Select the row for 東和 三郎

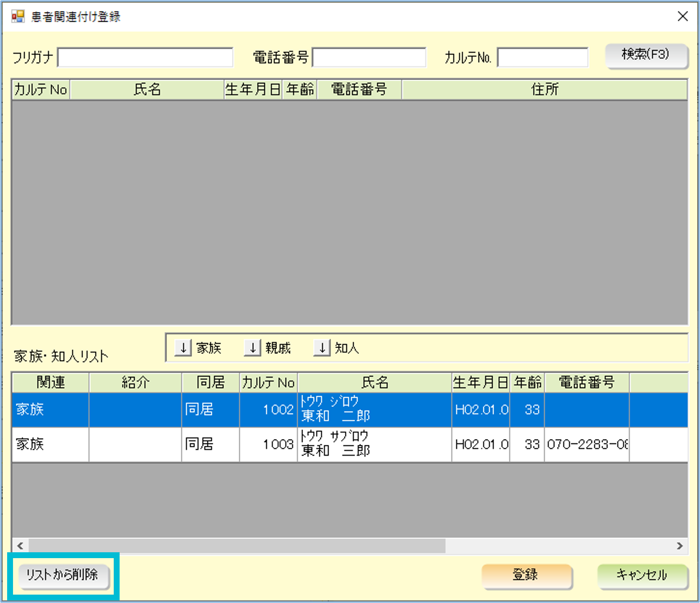(336, 444)
